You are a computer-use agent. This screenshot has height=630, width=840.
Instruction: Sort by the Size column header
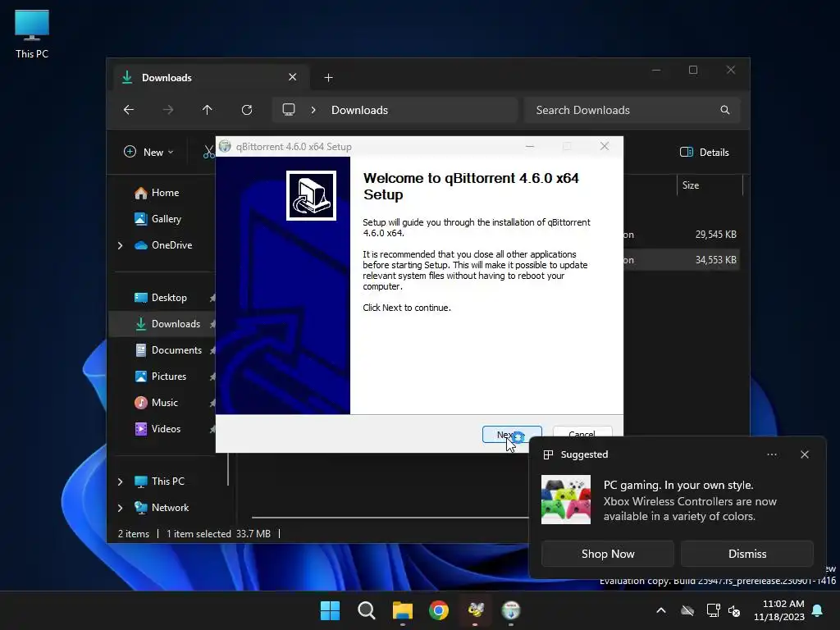click(x=710, y=185)
